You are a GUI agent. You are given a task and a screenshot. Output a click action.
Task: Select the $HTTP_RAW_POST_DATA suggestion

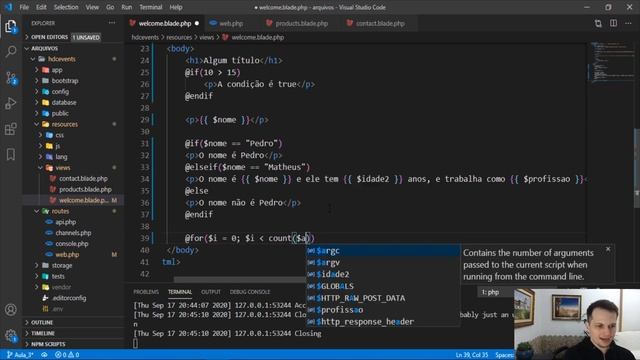(383, 298)
